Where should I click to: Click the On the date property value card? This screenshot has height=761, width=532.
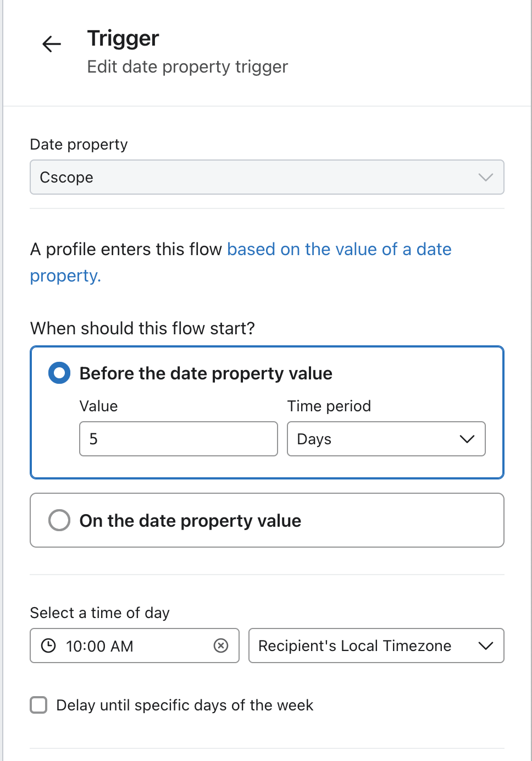(267, 520)
